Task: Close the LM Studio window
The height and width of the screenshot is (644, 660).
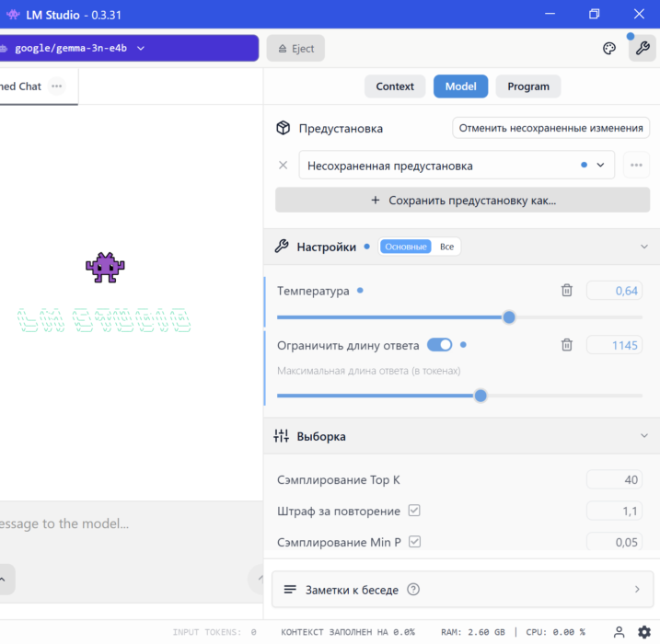Action: tap(639, 14)
